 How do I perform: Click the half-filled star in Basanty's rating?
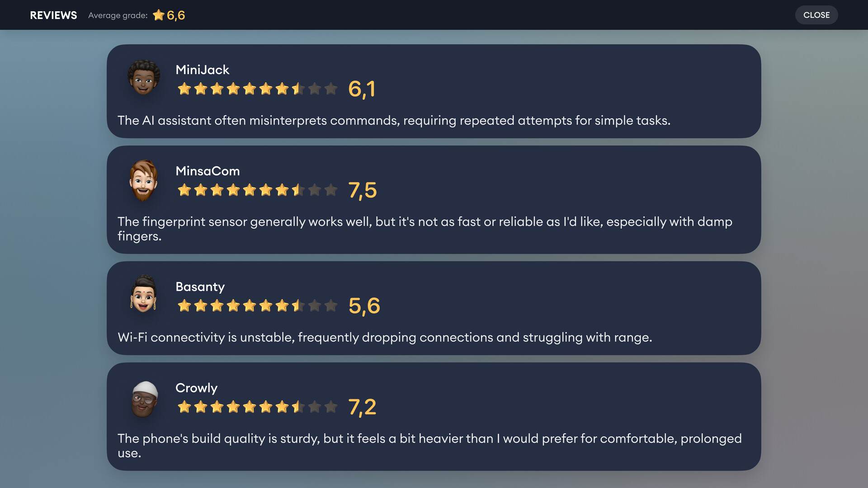click(x=298, y=305)
